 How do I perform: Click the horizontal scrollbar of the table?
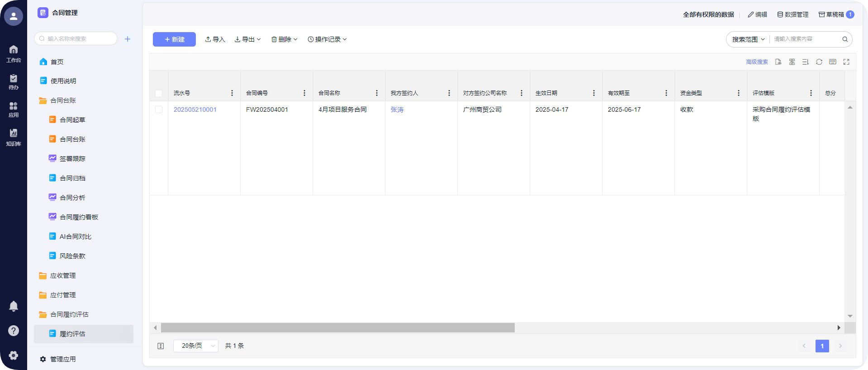click(x=337, y=328)
